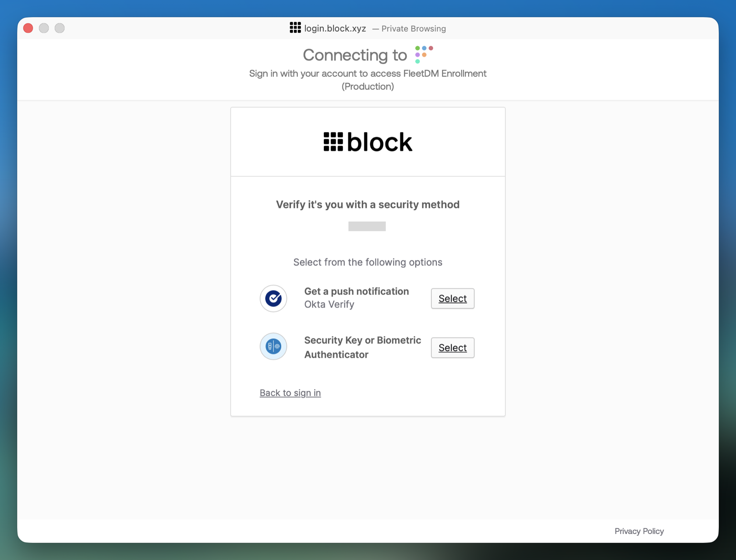The height and width of the screenshot is (560, 736).
Task: Click the colorful FleetDM dots logo
Action: 424,54
